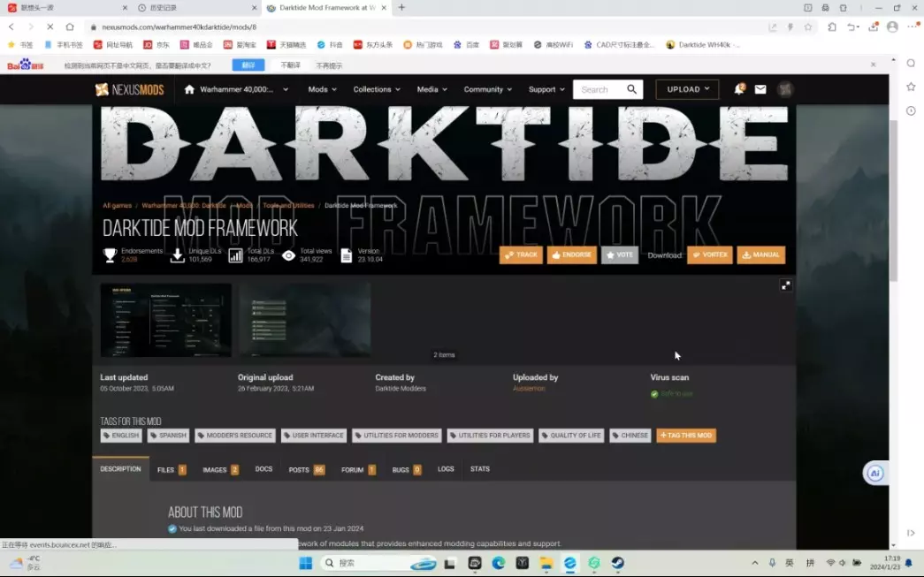Viewport: 924px width, 577px height.
Task: Switch to the Files tab
Action: coord(172,470)
